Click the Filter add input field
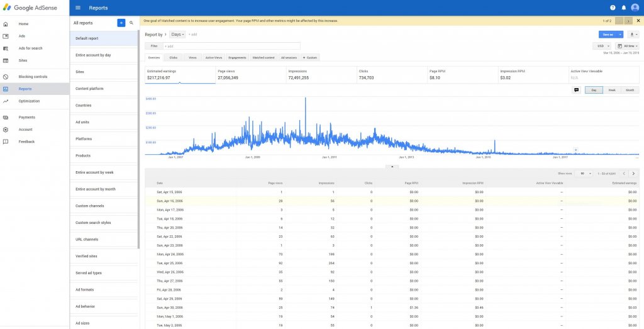644x329 pixels. tap(231, 46)
